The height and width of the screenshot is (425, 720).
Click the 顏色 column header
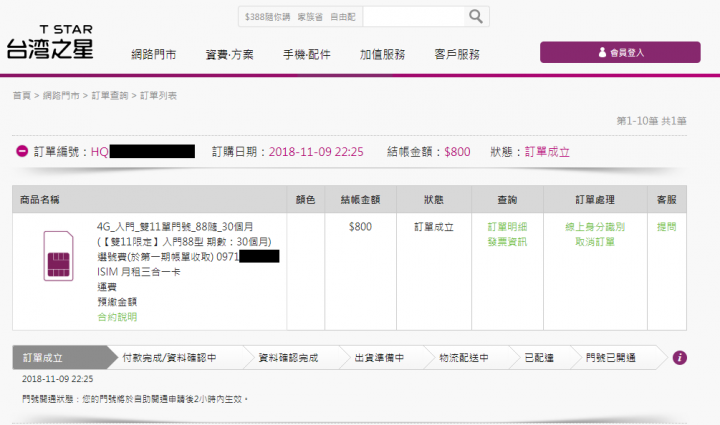[x=305, y=200]
